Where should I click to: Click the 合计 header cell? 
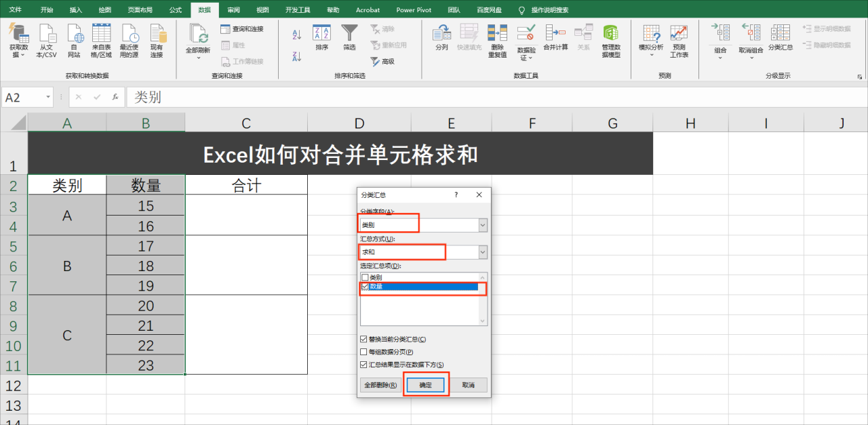(x=246, y=185)
